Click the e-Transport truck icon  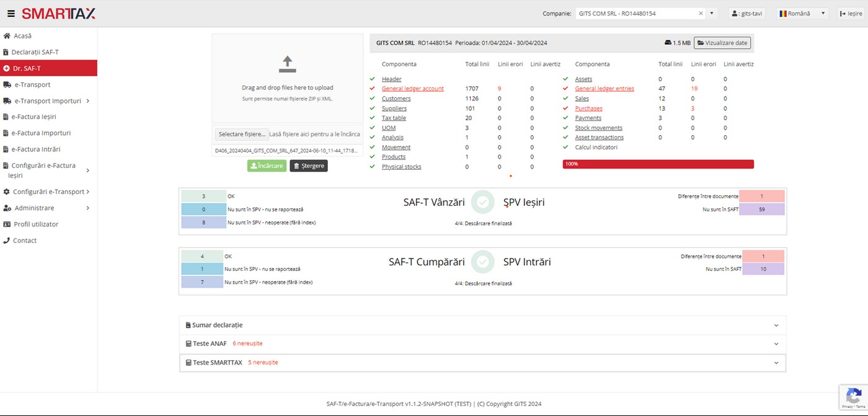pos(7,84)
